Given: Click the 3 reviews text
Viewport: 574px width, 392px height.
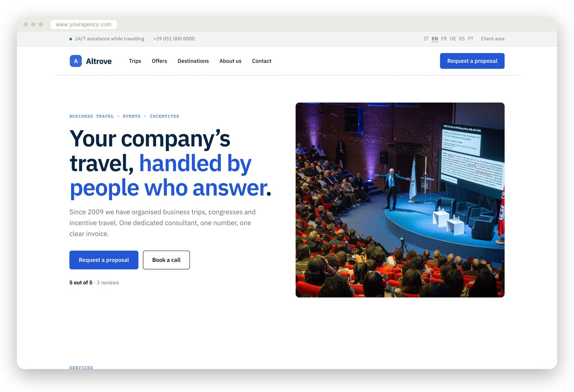Looking at the screenshot, I should 108,283.
